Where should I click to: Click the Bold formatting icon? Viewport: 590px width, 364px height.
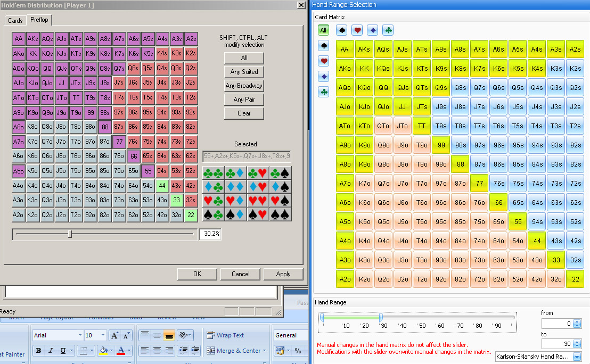pos(39,351)
